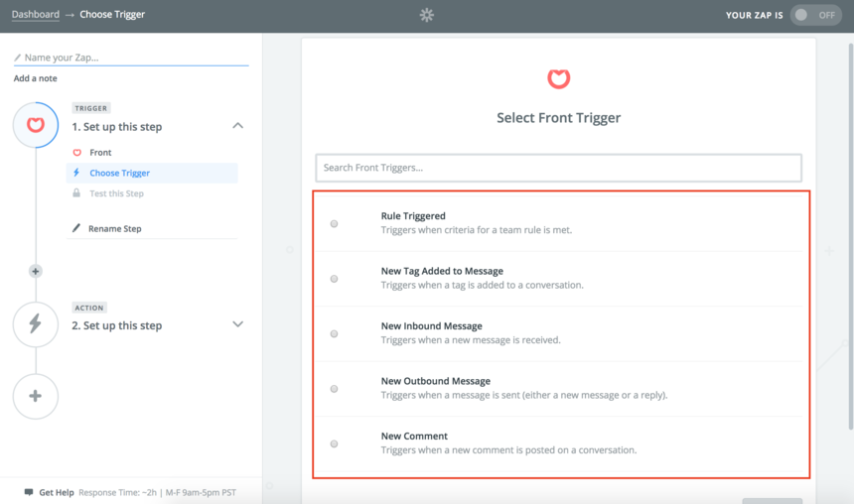
Task: Click the lightning bolt action step circle
Action: 36,324
